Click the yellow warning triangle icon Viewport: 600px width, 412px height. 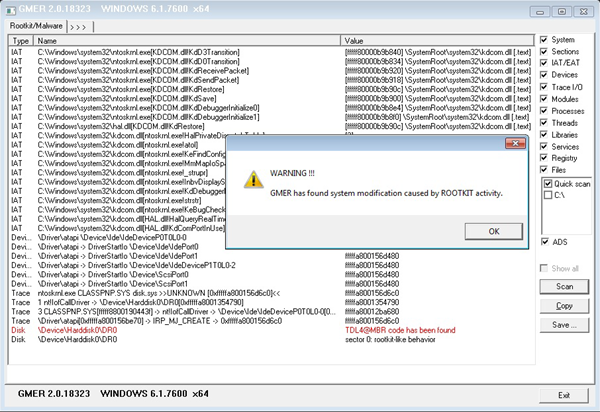(x=253, y=179)
